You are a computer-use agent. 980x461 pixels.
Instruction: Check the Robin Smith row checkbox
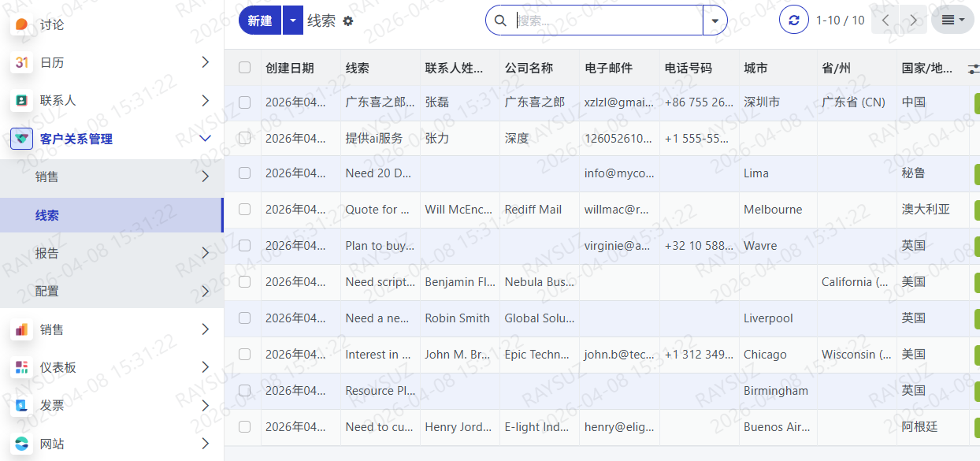244,318
